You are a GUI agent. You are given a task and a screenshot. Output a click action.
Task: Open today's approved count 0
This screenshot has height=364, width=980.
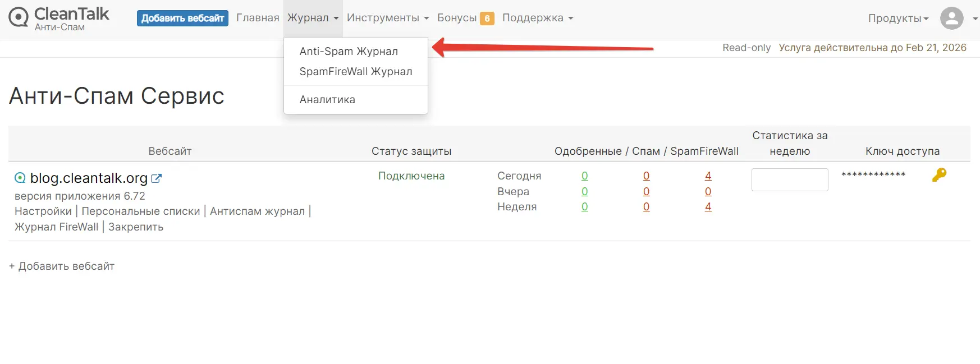[x=585, y=176]
